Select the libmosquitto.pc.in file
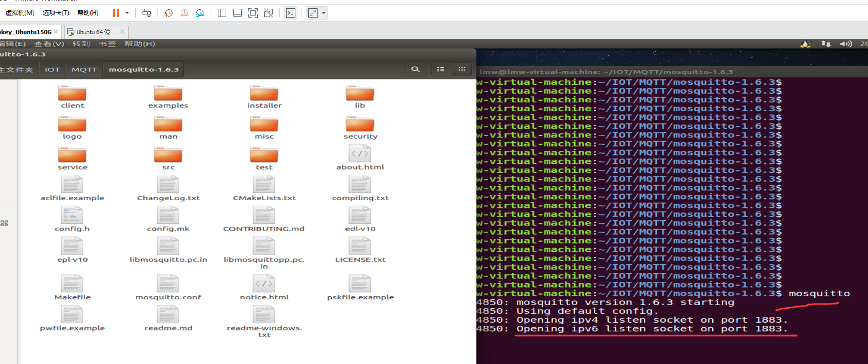868x364 pixels. point(168,250)
